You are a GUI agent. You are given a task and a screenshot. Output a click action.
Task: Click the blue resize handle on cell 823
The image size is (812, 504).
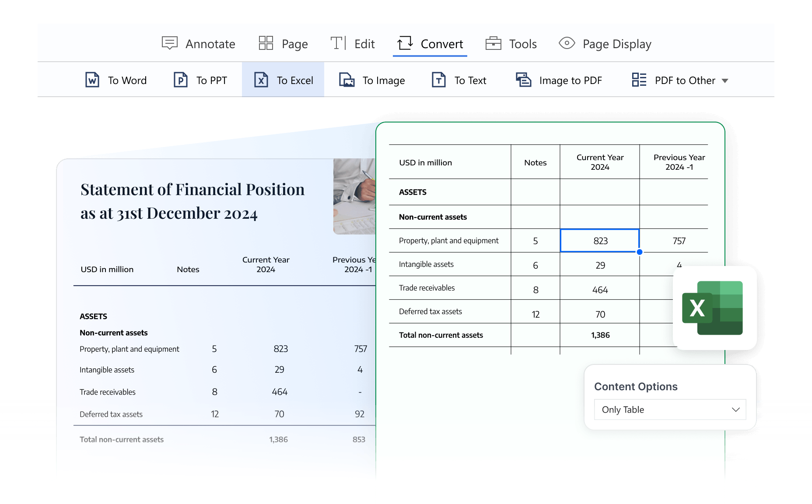pyautogui.click(x=639, y=252)
